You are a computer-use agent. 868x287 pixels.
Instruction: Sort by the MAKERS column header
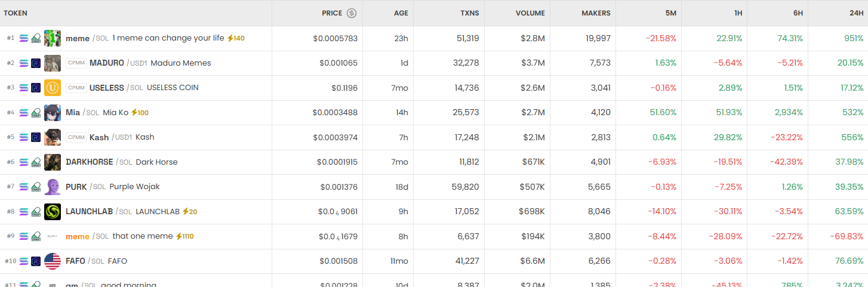(x=596, y=13)
